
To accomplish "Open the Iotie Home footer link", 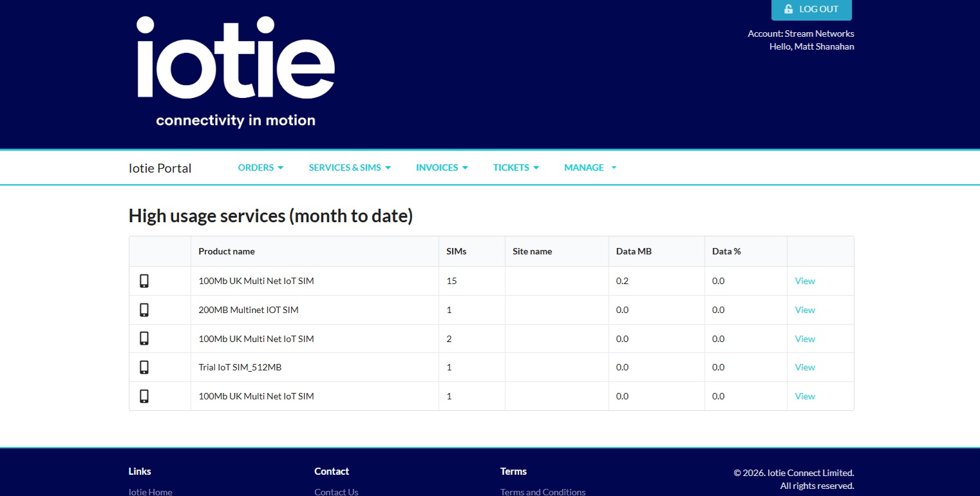I will (151, 491).
